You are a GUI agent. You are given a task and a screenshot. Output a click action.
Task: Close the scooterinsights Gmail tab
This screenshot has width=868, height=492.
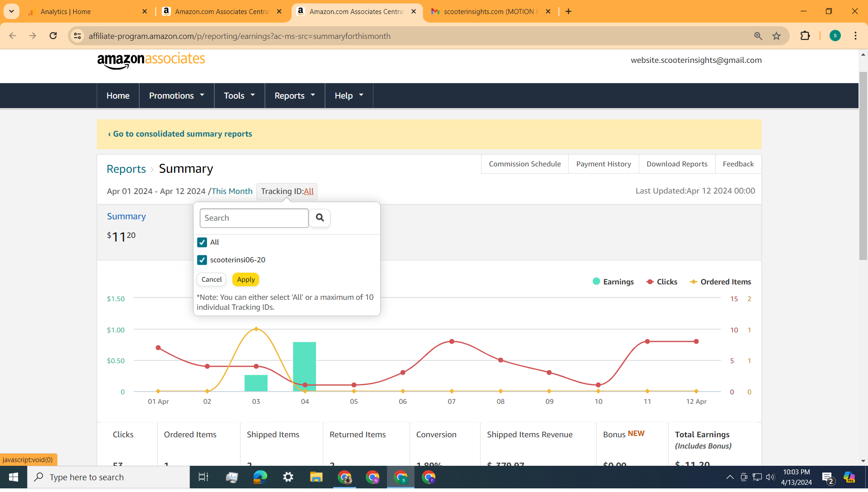point(548,11)
